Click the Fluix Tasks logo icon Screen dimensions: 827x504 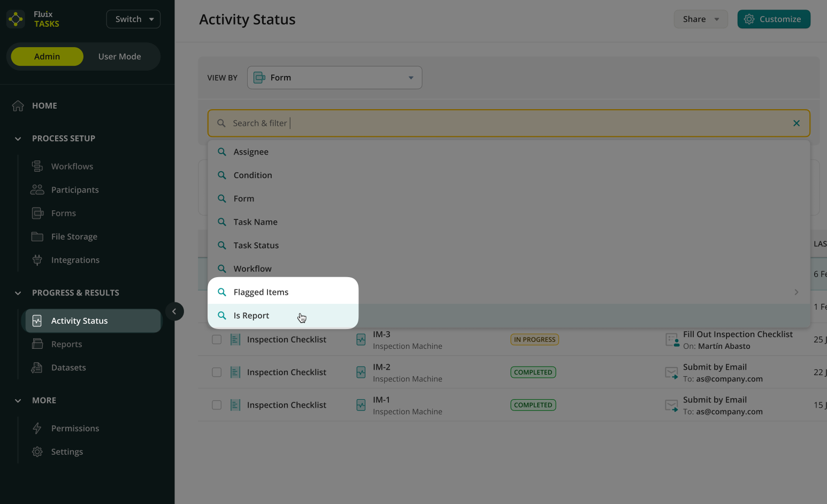(x=16, y=19)
